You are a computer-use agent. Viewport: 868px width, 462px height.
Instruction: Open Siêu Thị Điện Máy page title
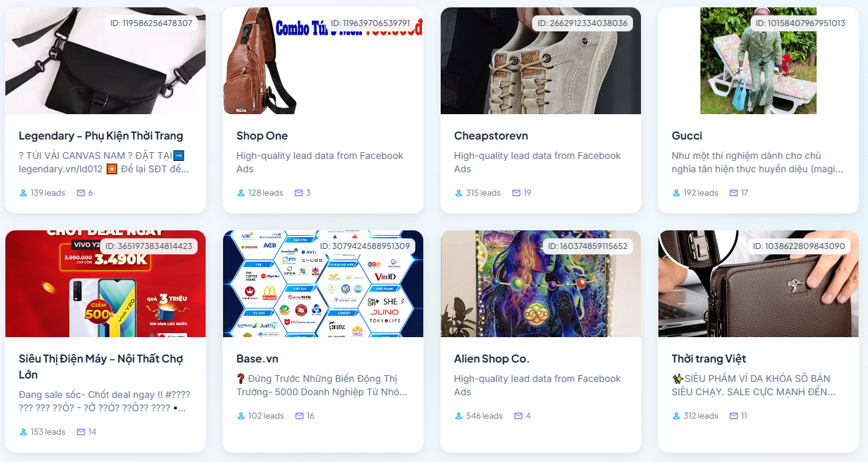101,367
